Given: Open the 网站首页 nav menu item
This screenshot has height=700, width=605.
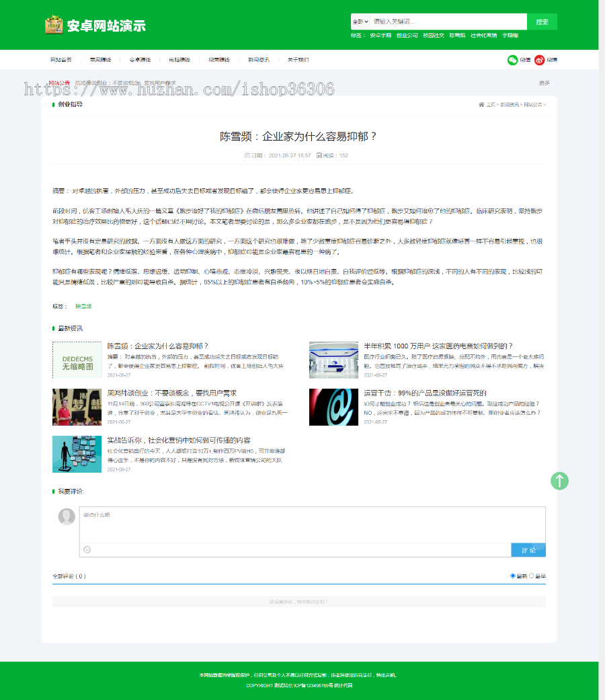Looking at the screenshot, I should click(61, 60).
